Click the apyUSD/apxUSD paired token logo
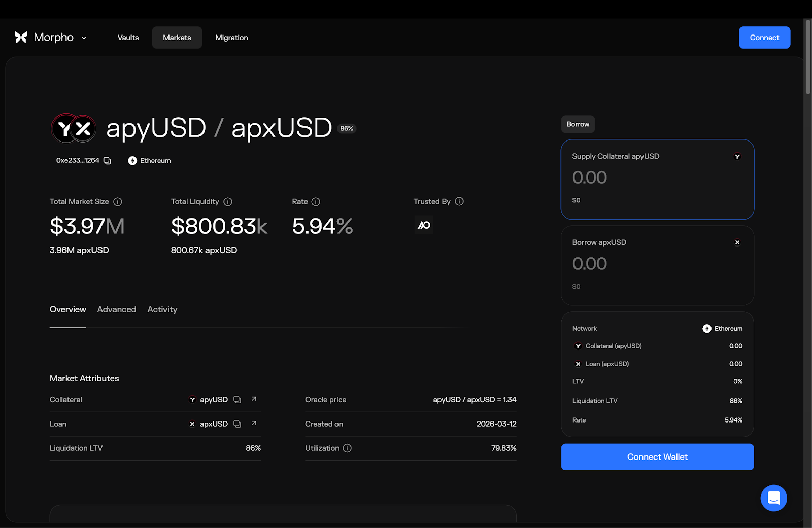This screenshot has width=812, height=528. (74, 128)
